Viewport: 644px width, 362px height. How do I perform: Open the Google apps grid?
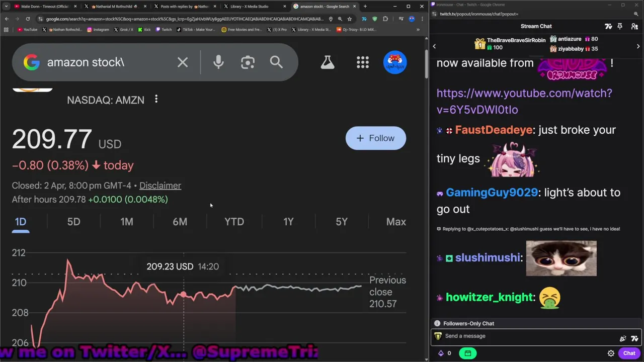point(363,62)
